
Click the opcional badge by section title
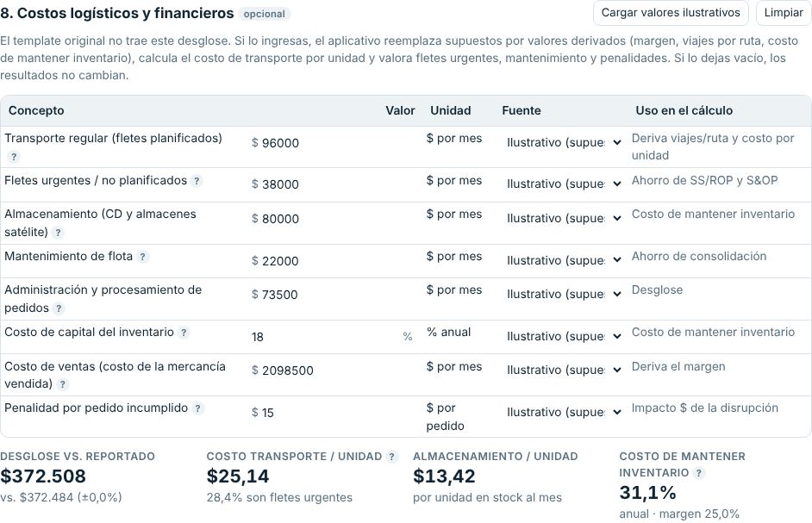[265, 14]
